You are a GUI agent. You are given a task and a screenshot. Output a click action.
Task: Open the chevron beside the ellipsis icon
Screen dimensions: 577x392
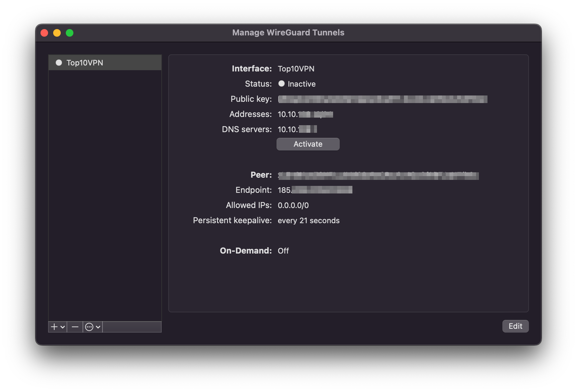[x=97, y=327]
